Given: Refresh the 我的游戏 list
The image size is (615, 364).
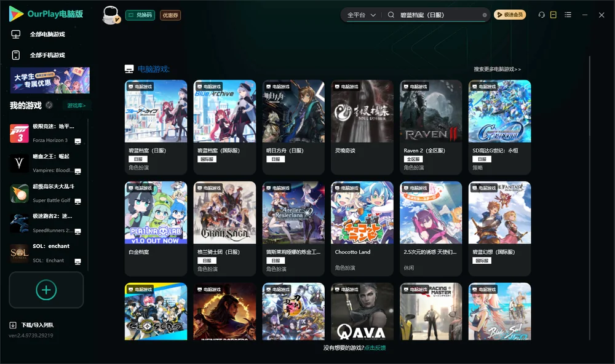Looking at the screenshot, I should click(x=49, y=105).
